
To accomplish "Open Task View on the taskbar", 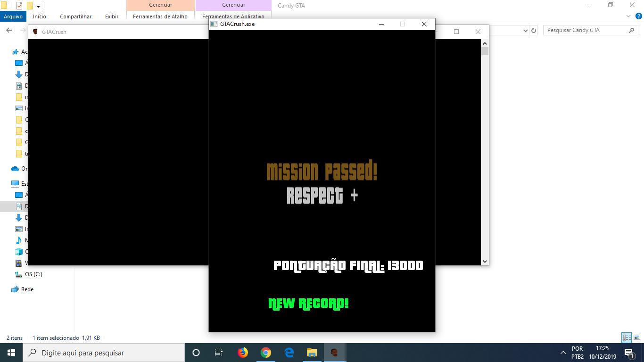I will pyautogui.click(x=219, y=353).
